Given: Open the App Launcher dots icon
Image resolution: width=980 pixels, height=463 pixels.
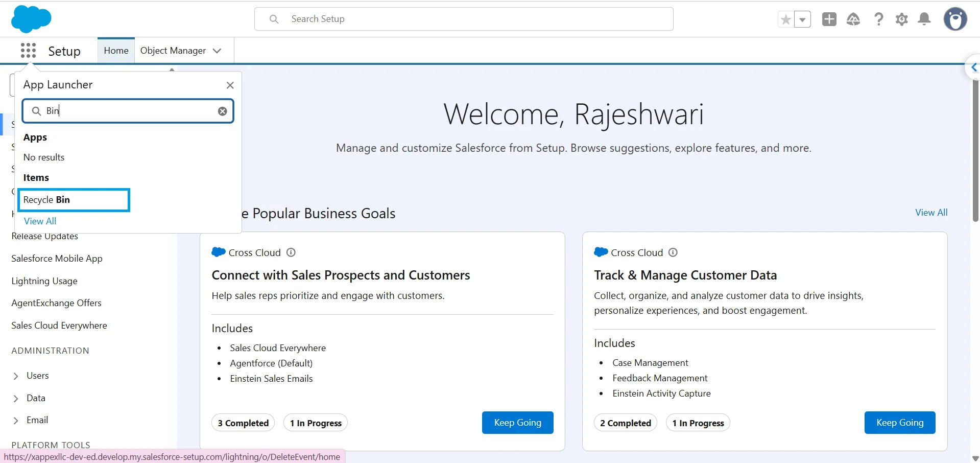Looking at the screenshot, I should [28, 51].
